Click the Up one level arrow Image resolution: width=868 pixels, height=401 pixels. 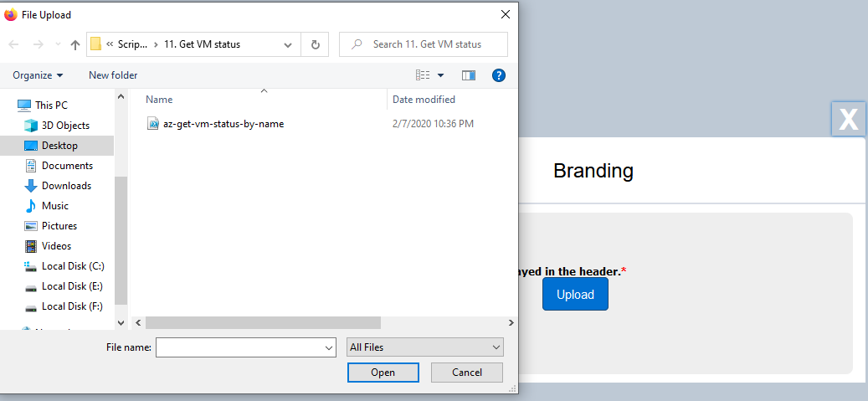(75, 44)
